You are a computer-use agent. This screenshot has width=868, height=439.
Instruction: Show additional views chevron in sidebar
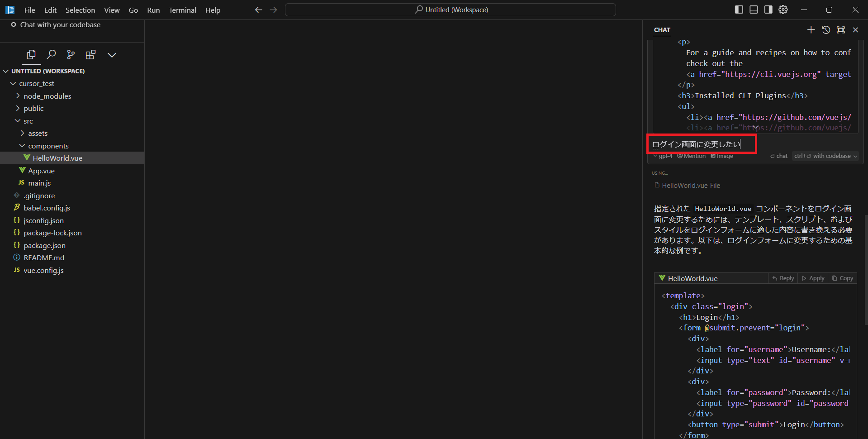click(x=112, y=55)
